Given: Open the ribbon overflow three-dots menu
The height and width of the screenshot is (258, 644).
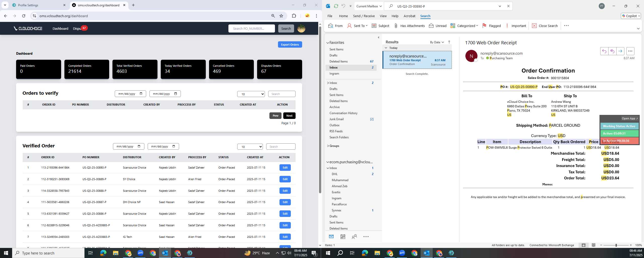Looking at the screenshot, I should click(566, 26).
